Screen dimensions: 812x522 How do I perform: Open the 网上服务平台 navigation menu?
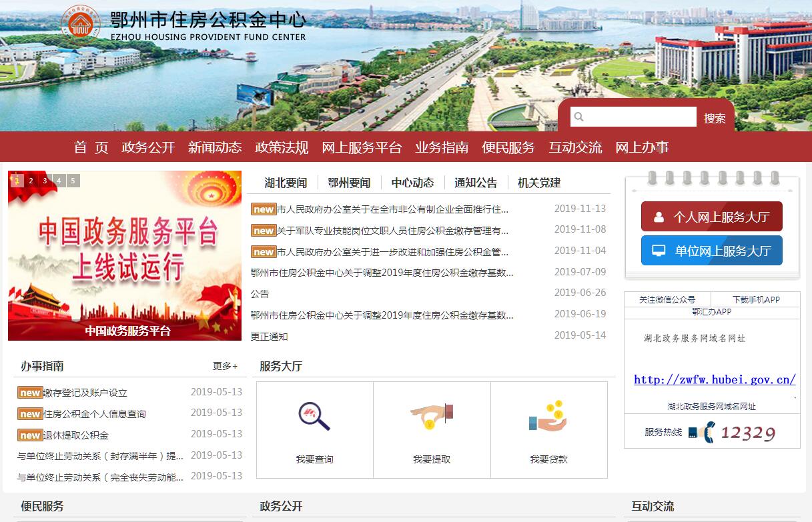point(362,147)
